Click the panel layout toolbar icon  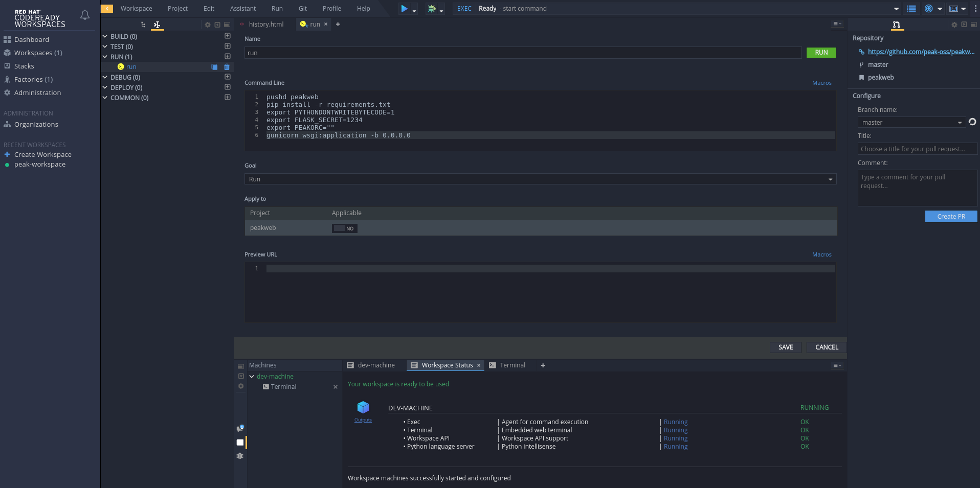point(953,9)
